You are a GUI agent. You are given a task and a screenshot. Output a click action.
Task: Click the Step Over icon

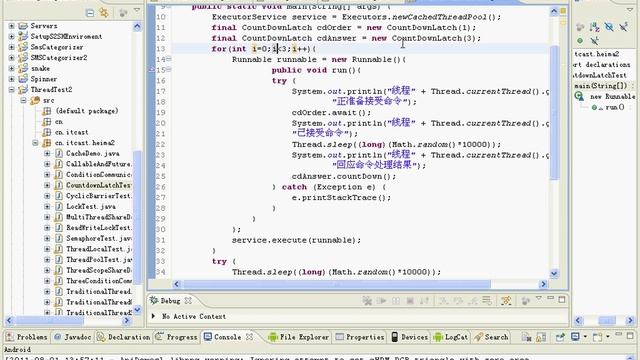[x=458, y=301]
